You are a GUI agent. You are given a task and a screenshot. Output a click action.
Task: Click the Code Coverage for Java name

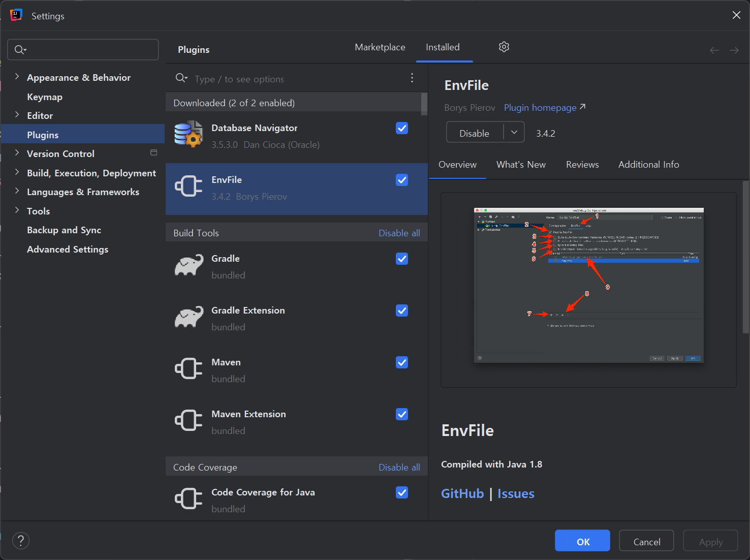pos(263,492)
